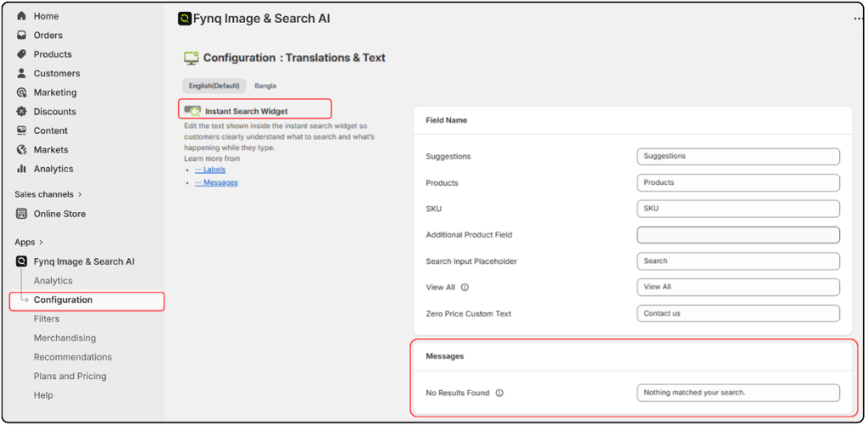Click the Fynq app icon in sidebar
The width and height of the screenshot is (868, 425).
click(x=21, y=261)
